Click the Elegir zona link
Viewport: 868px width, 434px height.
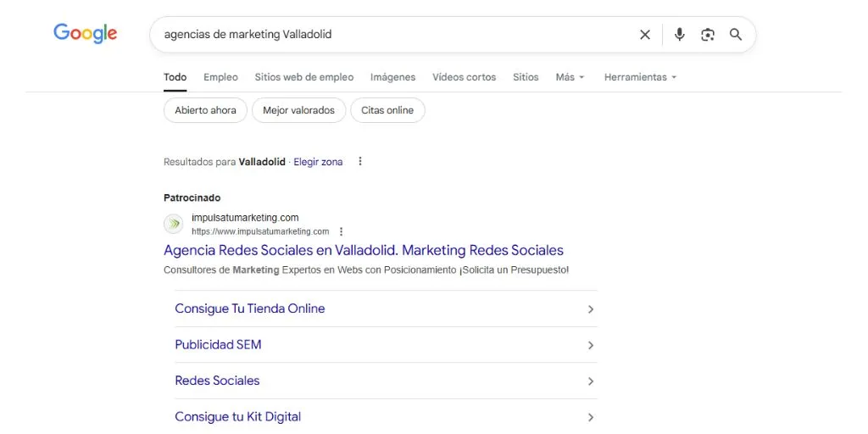(x=318, y=162)
